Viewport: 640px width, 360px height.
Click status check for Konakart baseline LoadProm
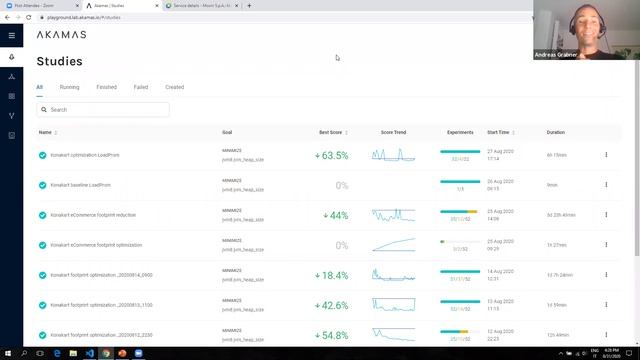pos(42,185)
